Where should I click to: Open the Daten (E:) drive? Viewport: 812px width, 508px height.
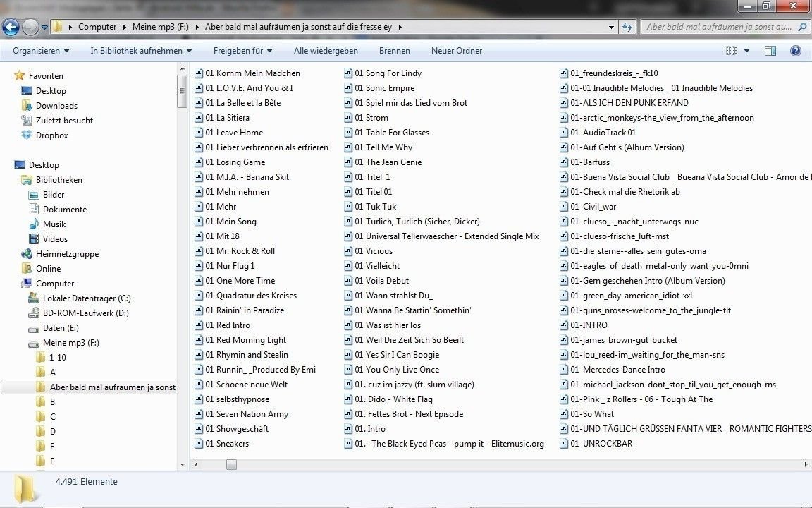(x=61, y=328)
